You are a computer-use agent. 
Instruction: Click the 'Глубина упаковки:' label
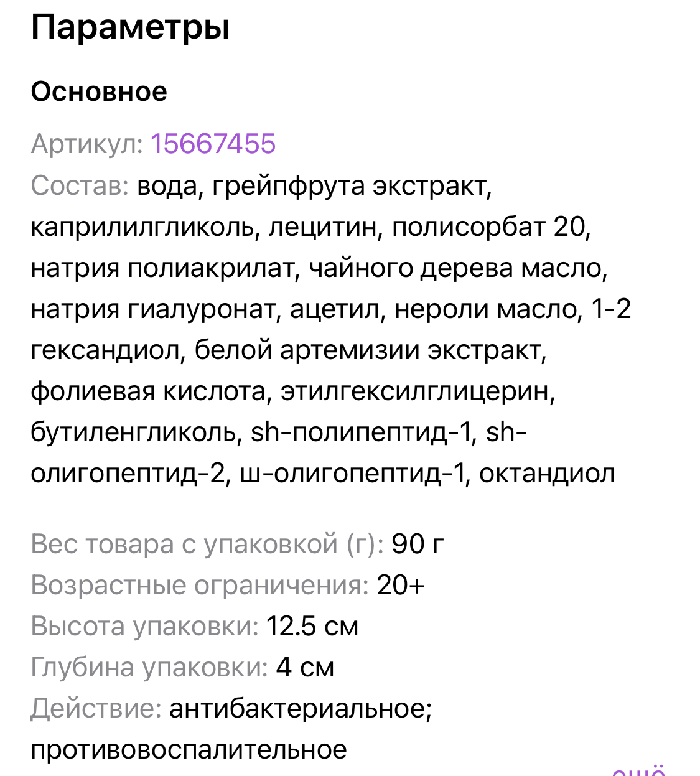[x=149, y=667]
